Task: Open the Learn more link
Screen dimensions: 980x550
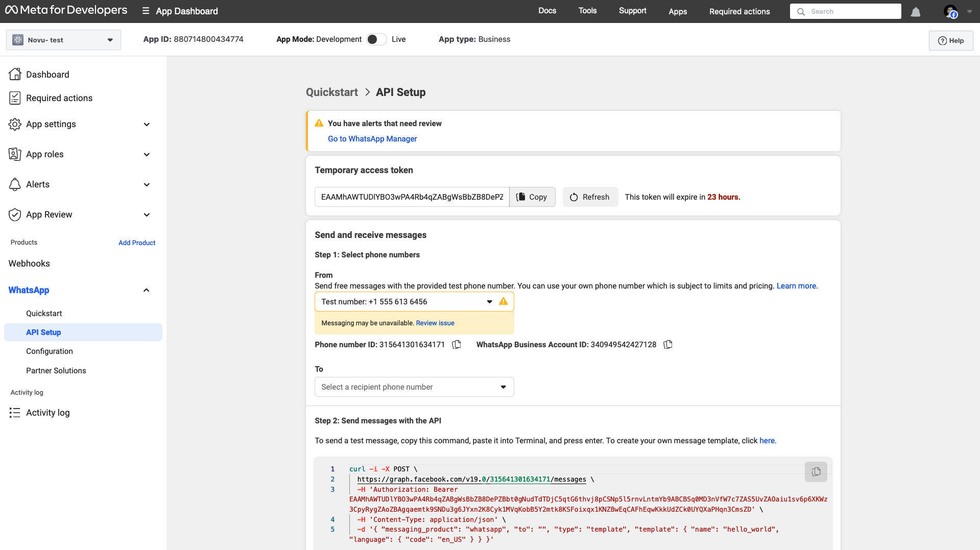Action: tap(797, 286)
